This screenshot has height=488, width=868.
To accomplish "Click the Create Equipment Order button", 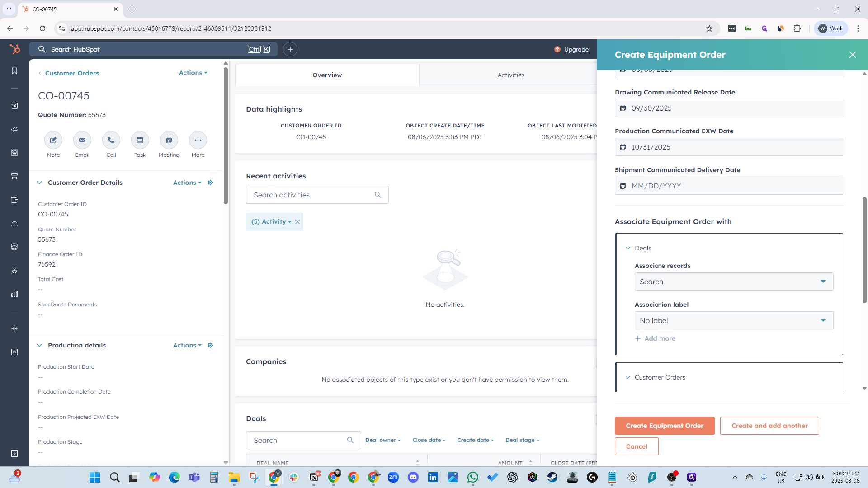I will (664, 426).
